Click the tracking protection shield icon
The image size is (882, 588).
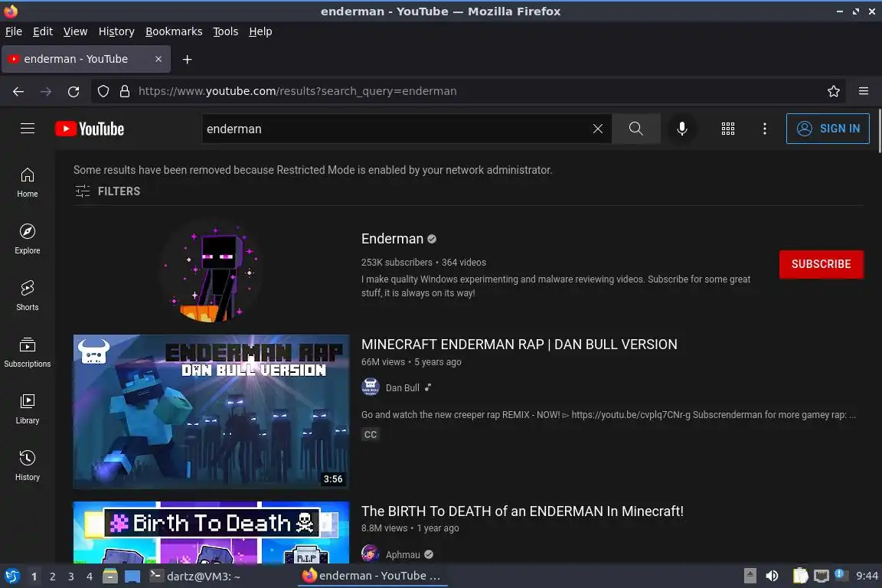point(103,91)
